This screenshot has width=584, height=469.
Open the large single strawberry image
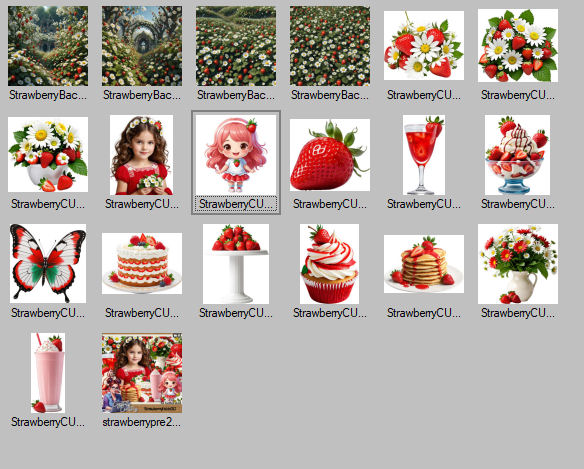point(330,155)
